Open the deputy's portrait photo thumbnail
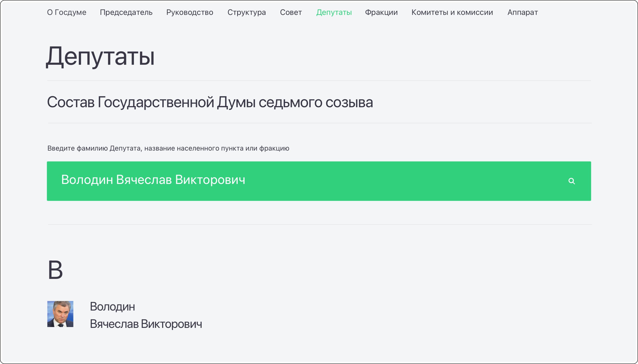Image resolution: width=638 pixels, height=364 pixels. coord(60,314)
